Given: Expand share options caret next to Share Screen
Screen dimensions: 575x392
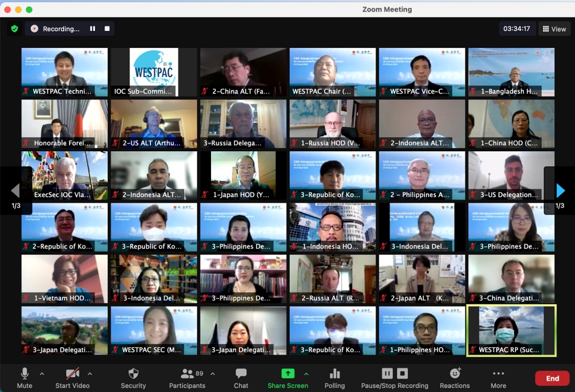Looking at the screenshot, I should [x=306, y=374].
